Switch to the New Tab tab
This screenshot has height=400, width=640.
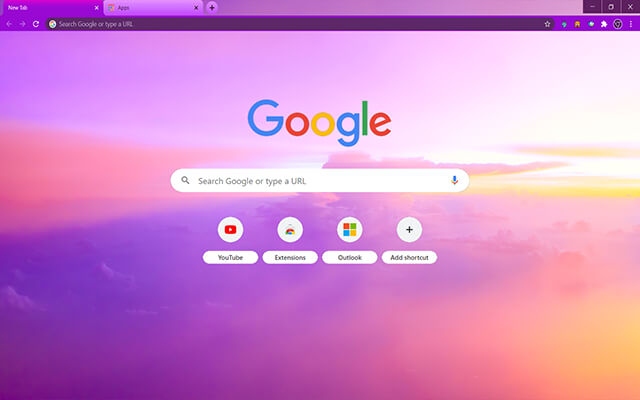point(51,8)
